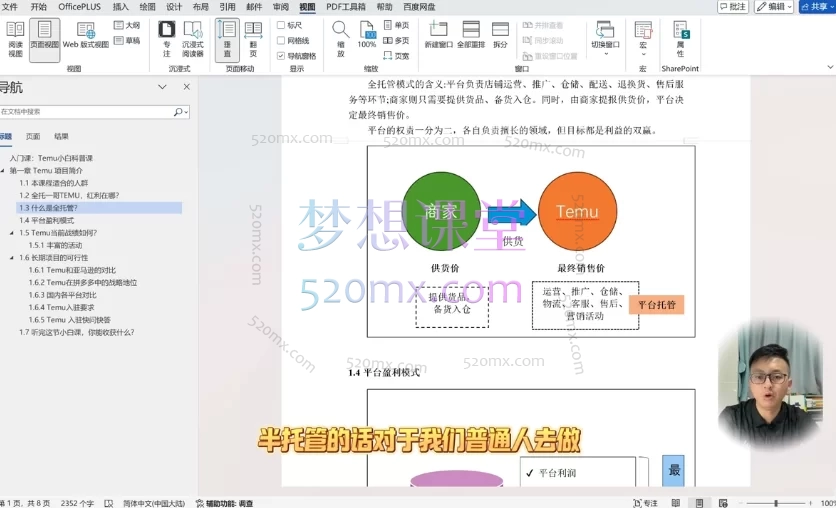Open navigation pane options chevron
The height and width of the screenshot is (508, 836).
coord(163,87)
